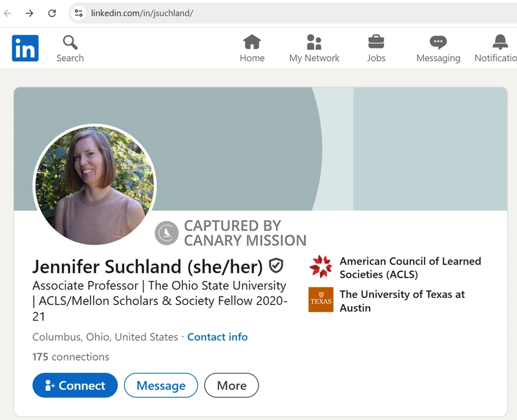Open the Search magnifier icon
Image resolution: width=517 pixels, height=420 pixels.
tap(70, 43)
